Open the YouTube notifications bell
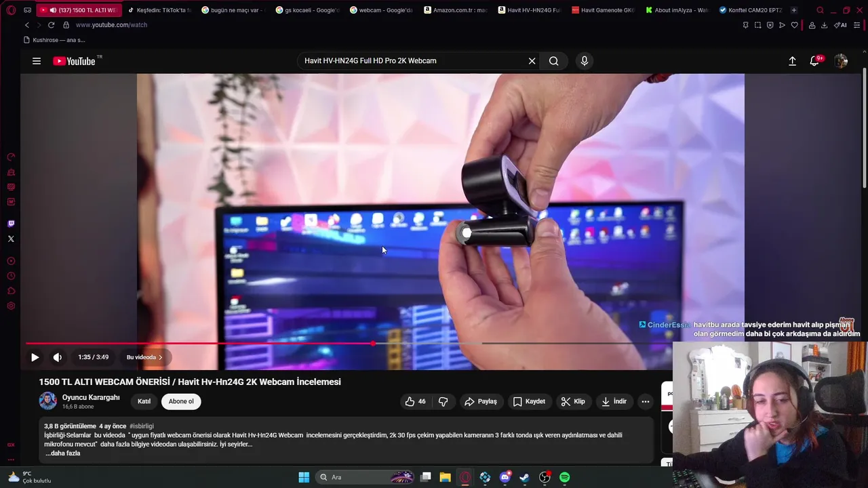This screenshot has height=488, width=868. pyautogui.click(x=815, y=61)
